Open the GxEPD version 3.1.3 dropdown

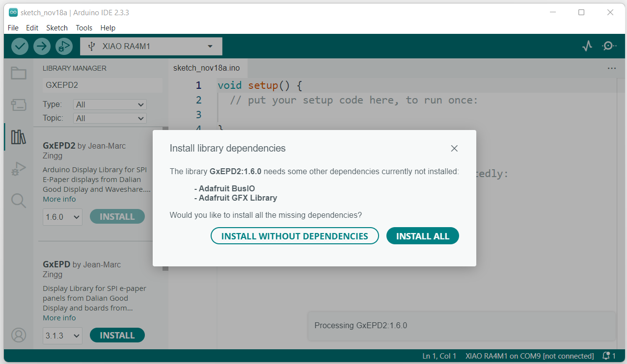(x=62, y=336)
